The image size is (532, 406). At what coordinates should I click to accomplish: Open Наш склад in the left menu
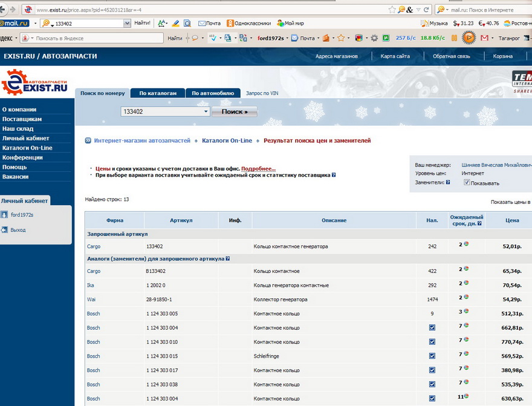click(18, 129)
